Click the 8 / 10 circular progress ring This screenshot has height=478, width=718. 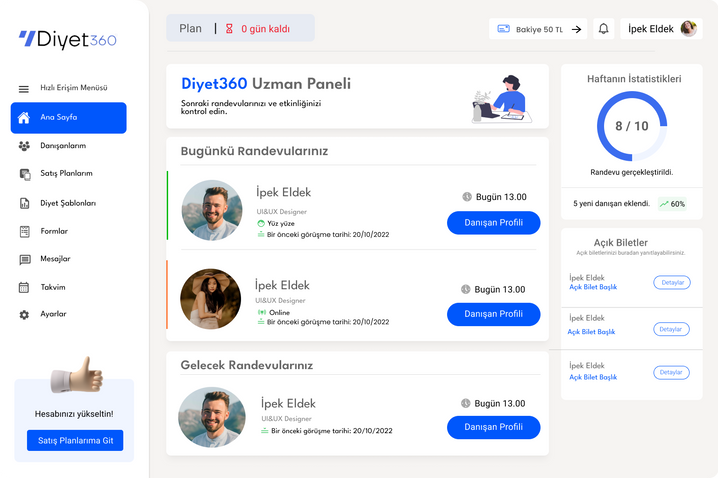pos(632,126)
